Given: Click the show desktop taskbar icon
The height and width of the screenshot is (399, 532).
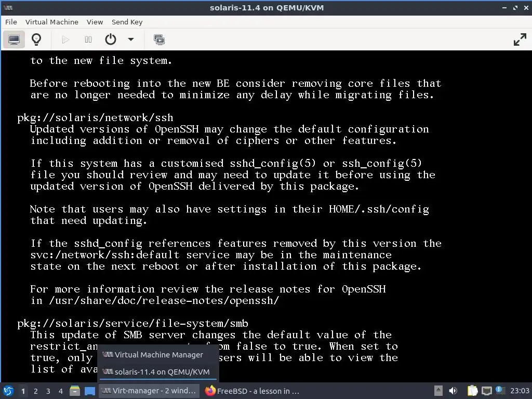Looking at the screenshot, I should (90, 391).
